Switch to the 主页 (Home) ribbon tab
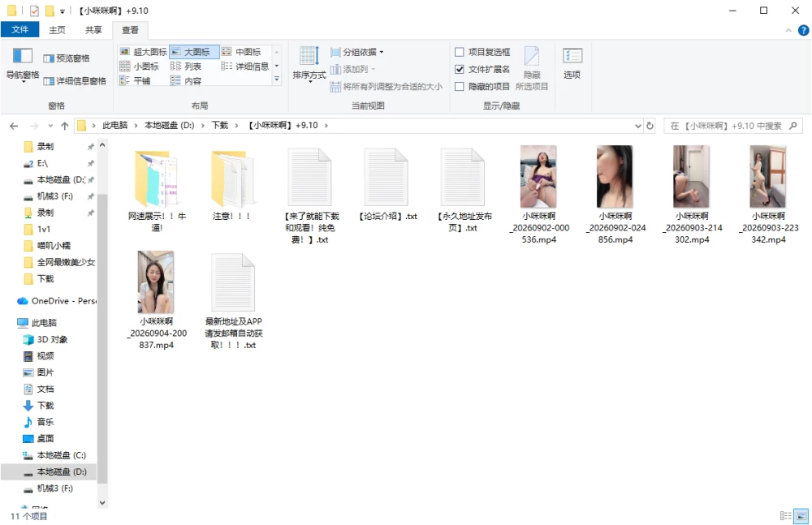Image resolution: width=812 pixels, height=525 pixels. [57, 30]
